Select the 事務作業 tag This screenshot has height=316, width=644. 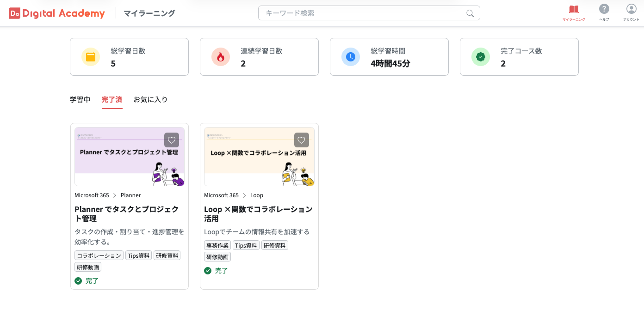(217, 245)
